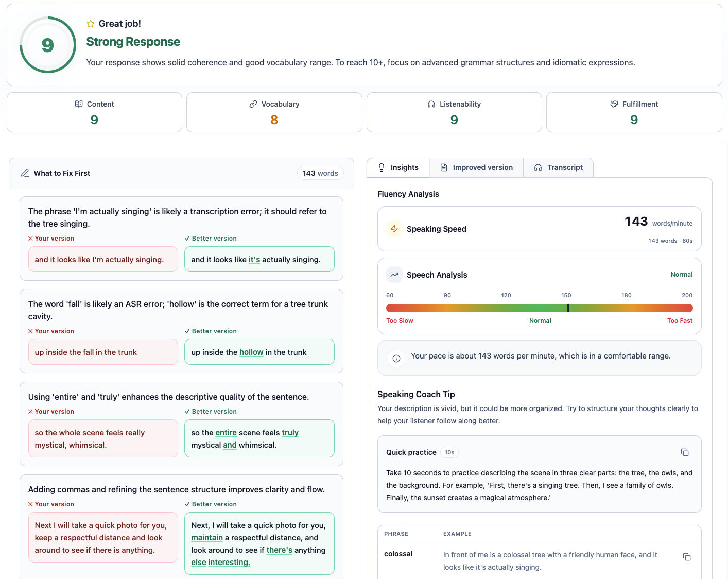Click the chain-link icon above the Vocabulary score
728x579 pixels.
coord(253,104)
